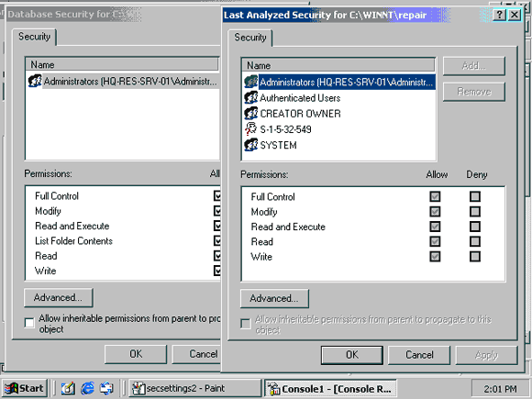Viewport: 532px width, 399px height.
Task: Toggle greyed inheritable permissions checkbox in Last Analyzed
Action: pos(246,324)
